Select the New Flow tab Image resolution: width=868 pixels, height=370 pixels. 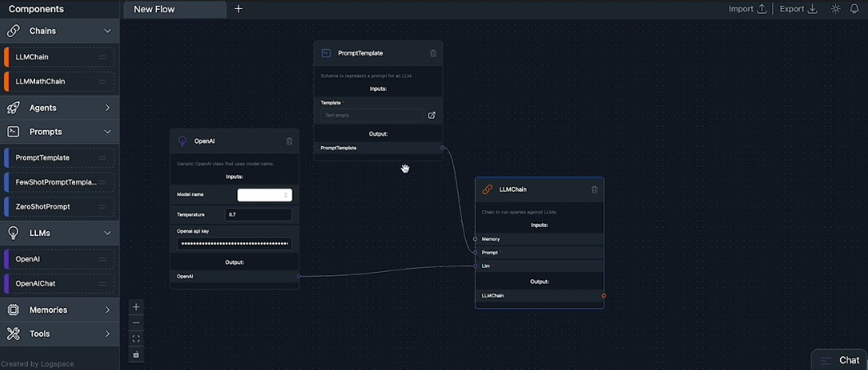tap(174, 10)
